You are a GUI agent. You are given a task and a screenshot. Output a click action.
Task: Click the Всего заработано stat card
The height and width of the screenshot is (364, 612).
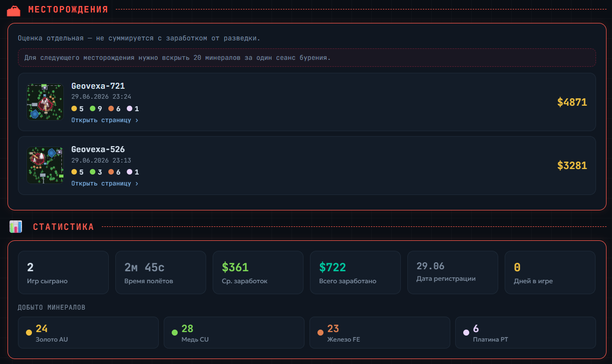pos(355,272)
